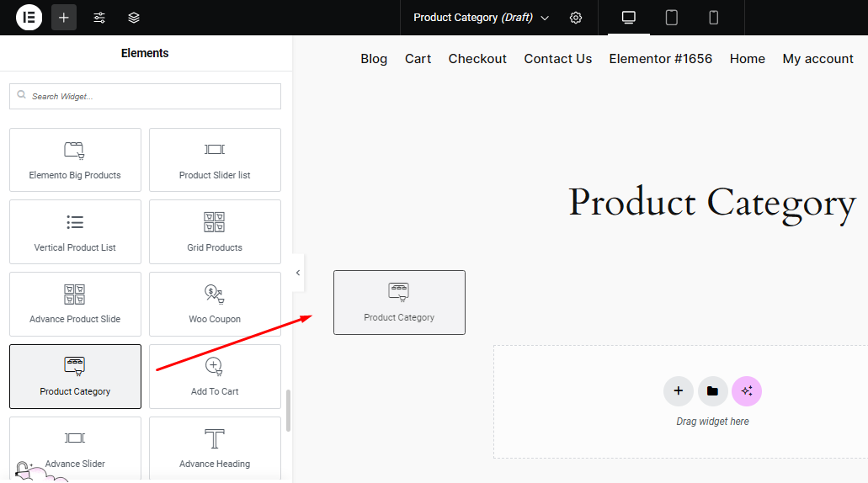Select the Grid Products widget
The height and width of the screenshot is (483, 868).
[x=215, y=231]
